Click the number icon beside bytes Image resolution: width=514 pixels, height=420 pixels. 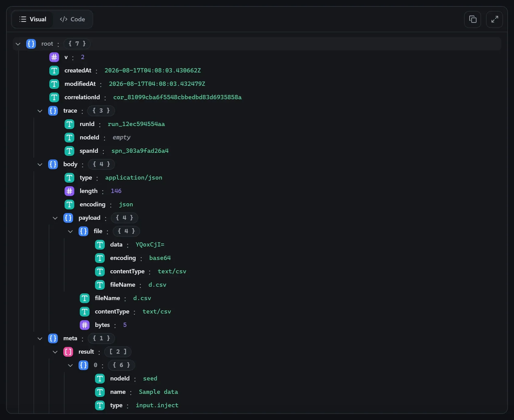(x=85, y=325)
